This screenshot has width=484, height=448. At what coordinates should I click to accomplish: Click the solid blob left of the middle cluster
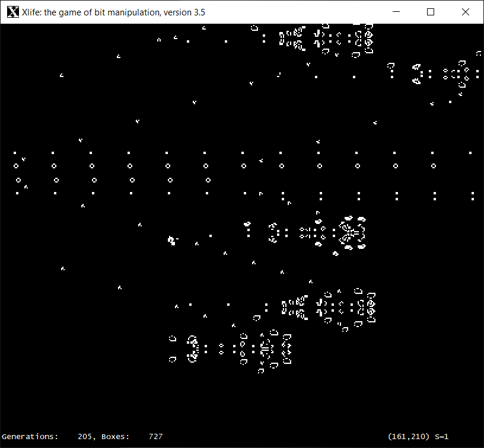[171, 240]
